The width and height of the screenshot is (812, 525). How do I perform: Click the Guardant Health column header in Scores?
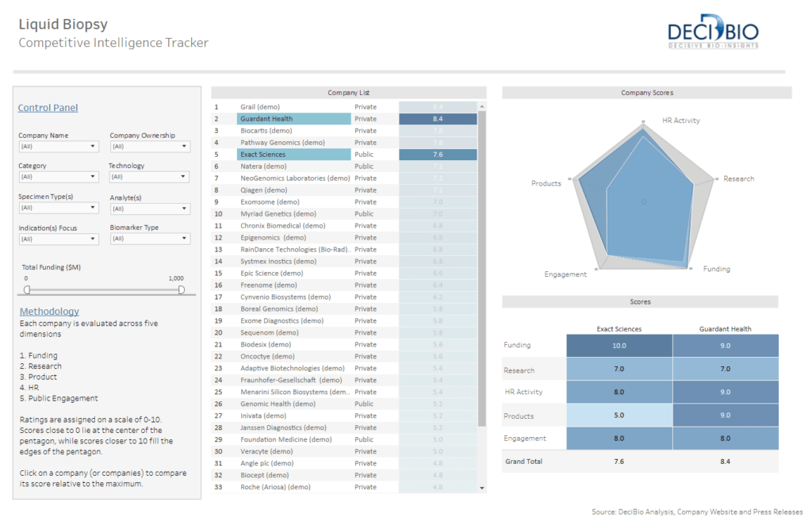point(725,329)
